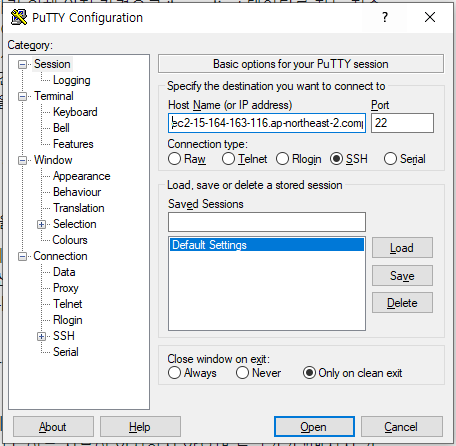The width and height of the screenshot is (456, 446).
Task: Click the About button
Action: 53,427
